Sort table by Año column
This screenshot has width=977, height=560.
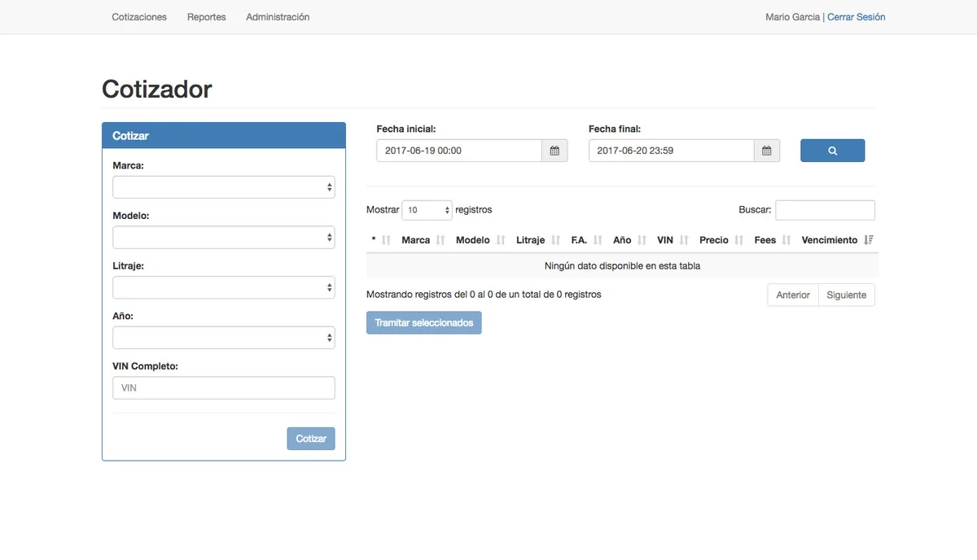630,240
